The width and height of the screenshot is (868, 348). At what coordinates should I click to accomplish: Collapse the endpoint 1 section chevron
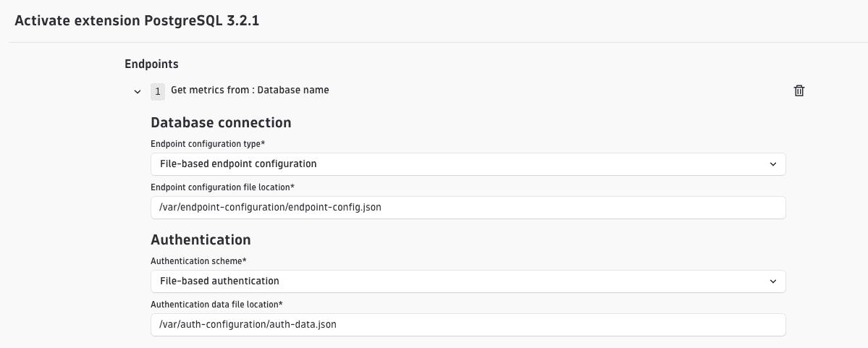[x=138, y=92]
